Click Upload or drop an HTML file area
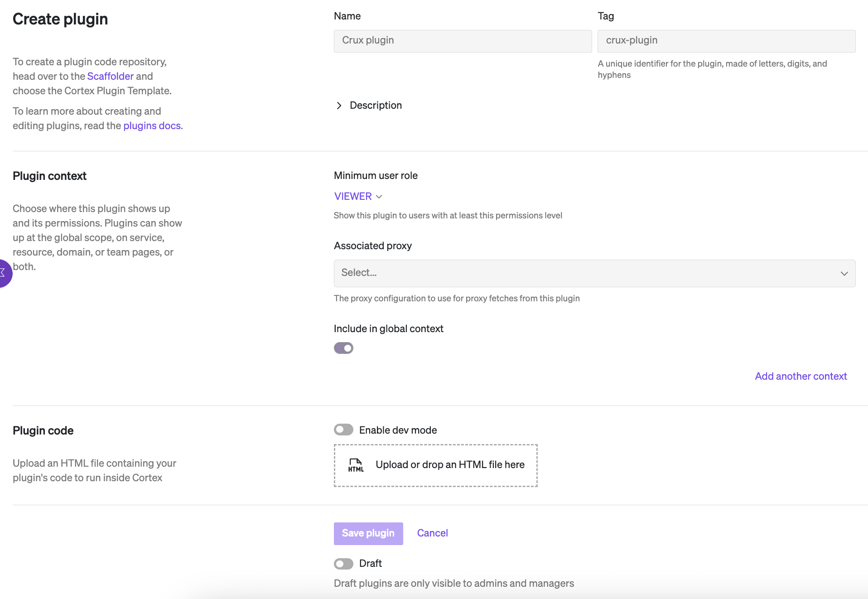 tap(449, 465)
